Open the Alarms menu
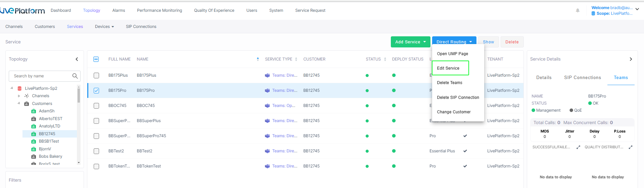 coord(119,10)
